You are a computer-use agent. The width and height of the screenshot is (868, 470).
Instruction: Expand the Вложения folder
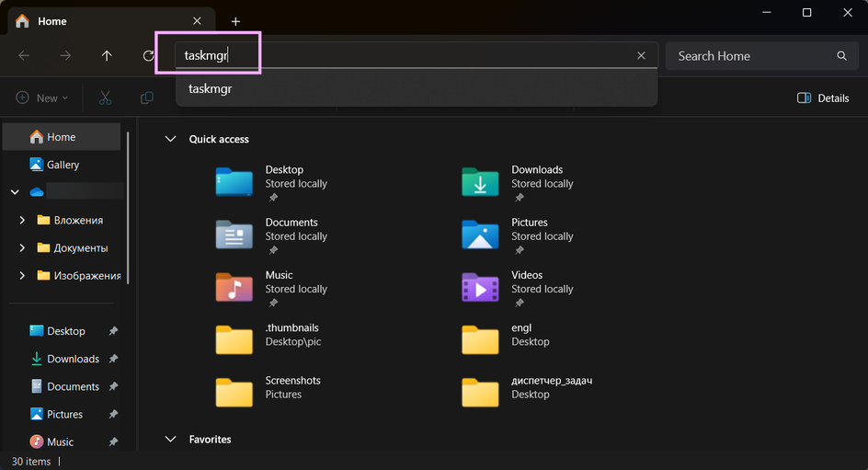(x=22, y=220)
